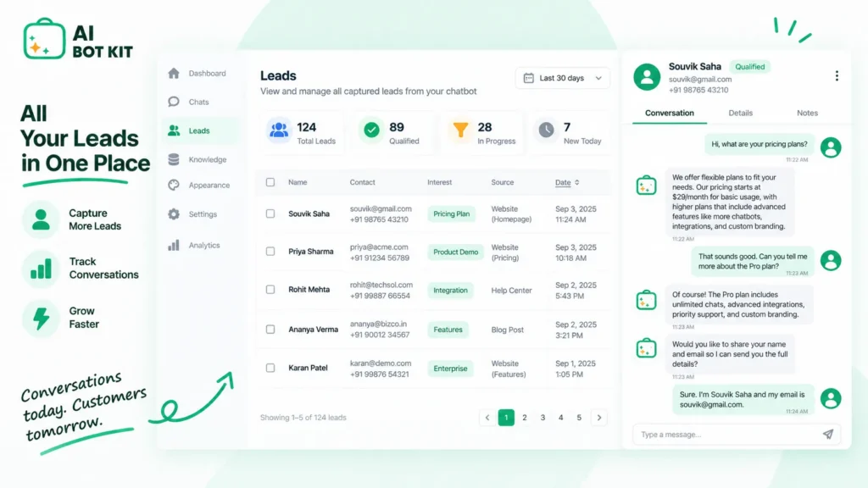This screenshot has width=868, height=488.
Task: Open the three-dot menu for Souvik Saha
Action: coord(837,75)
